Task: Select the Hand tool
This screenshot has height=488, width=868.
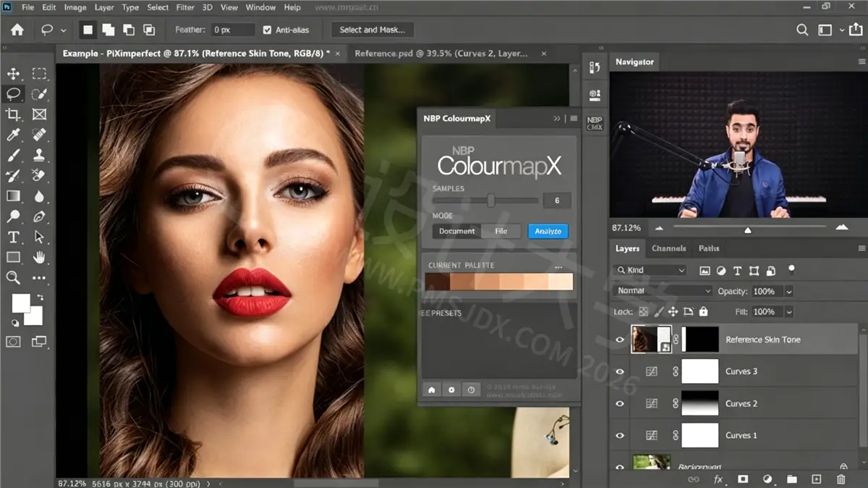Action: (39, 257)
